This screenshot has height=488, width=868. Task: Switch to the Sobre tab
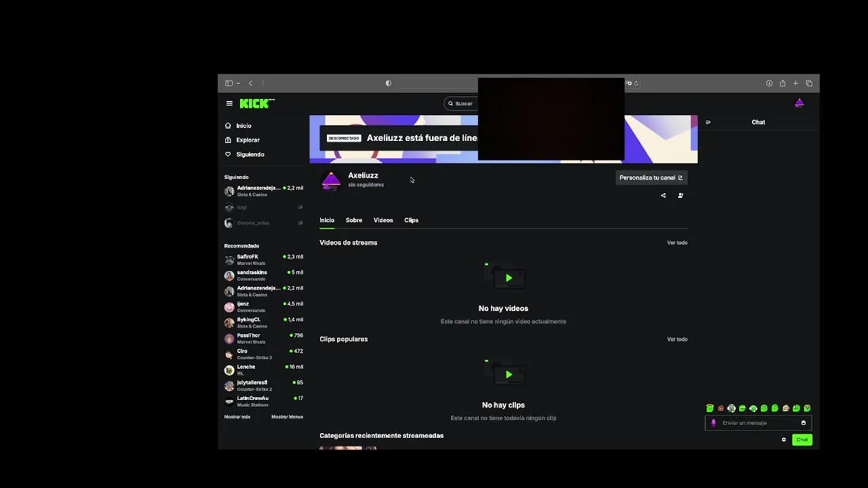[354, 220]
